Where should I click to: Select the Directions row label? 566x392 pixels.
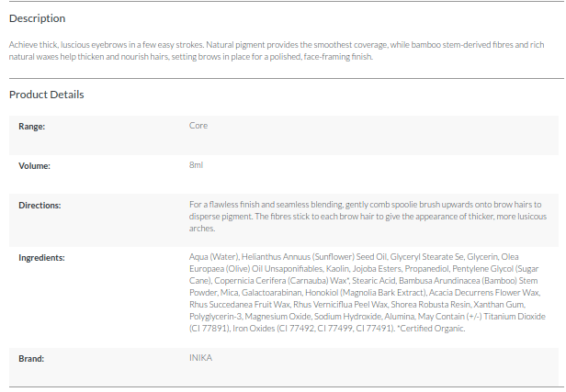[40, 205]
